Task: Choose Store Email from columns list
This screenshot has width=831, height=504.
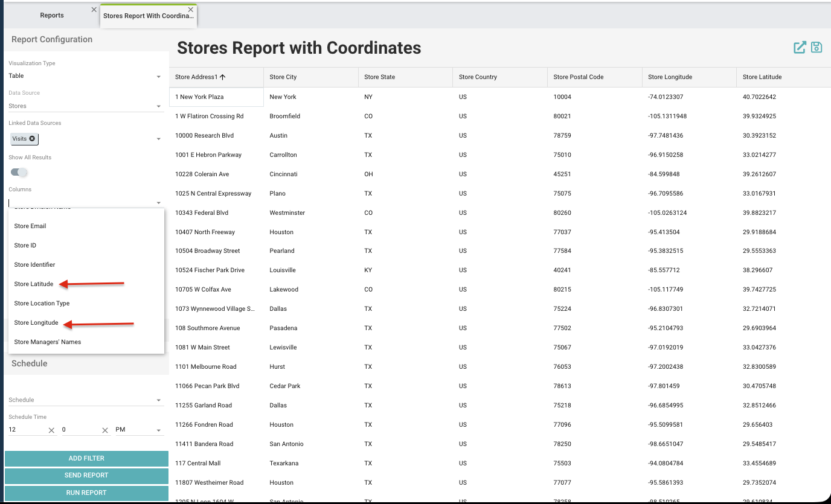Action: click(86, 226)
